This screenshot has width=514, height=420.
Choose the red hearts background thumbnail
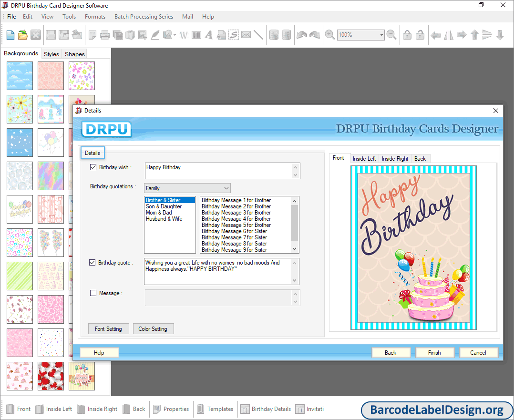[x=51, y=376]
